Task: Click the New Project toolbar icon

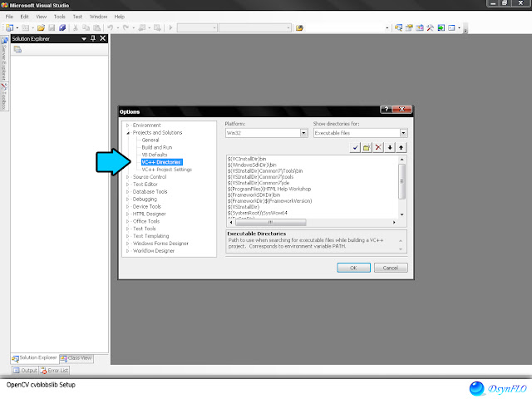Action: [x=9, y=27]
